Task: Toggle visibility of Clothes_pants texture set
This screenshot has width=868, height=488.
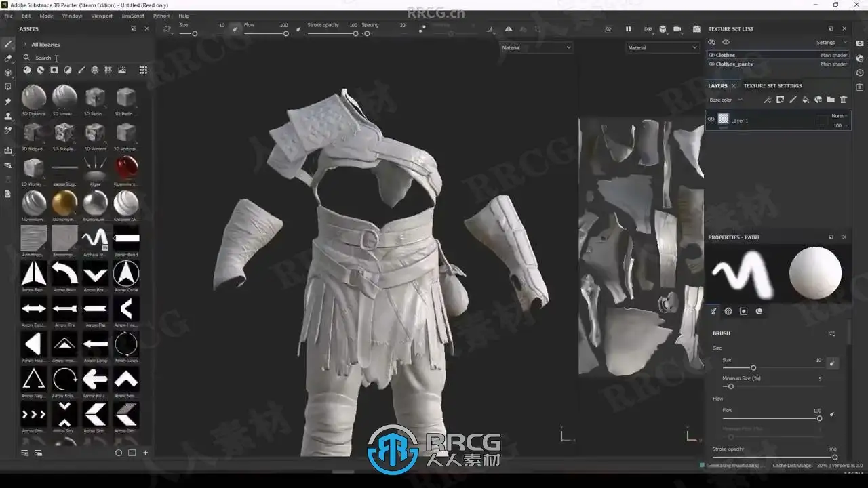Action: (x=711, y=64)
